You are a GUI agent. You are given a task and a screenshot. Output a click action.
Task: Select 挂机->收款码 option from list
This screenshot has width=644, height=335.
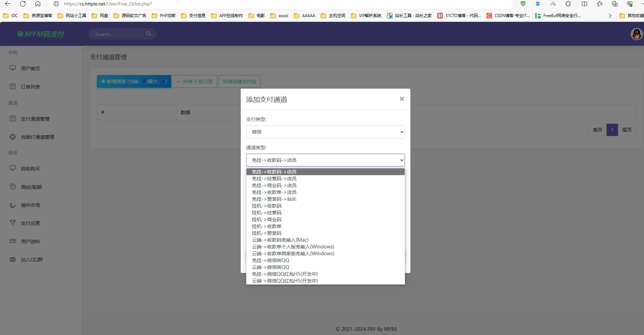coord(267,206)
